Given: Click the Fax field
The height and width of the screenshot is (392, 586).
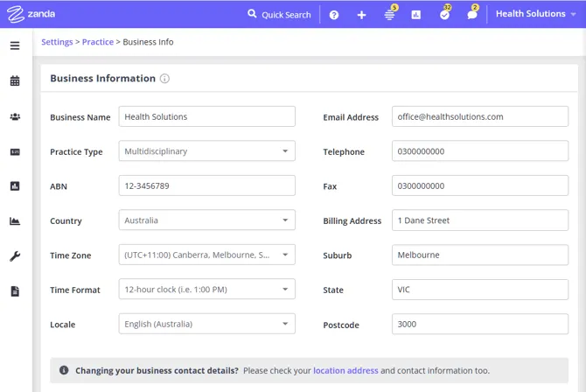Looking at the screenshot, I should pyautogui.click(x=480, y=185).
